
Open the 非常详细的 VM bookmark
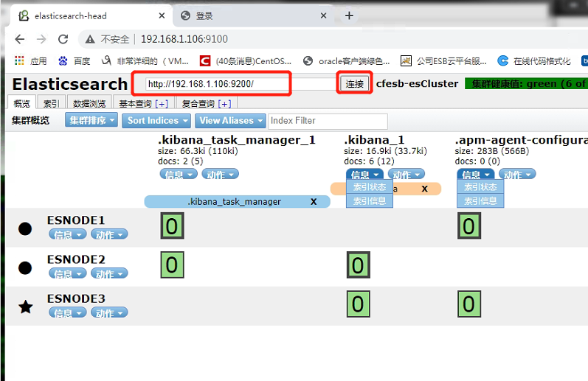click(x=145, y=60)
